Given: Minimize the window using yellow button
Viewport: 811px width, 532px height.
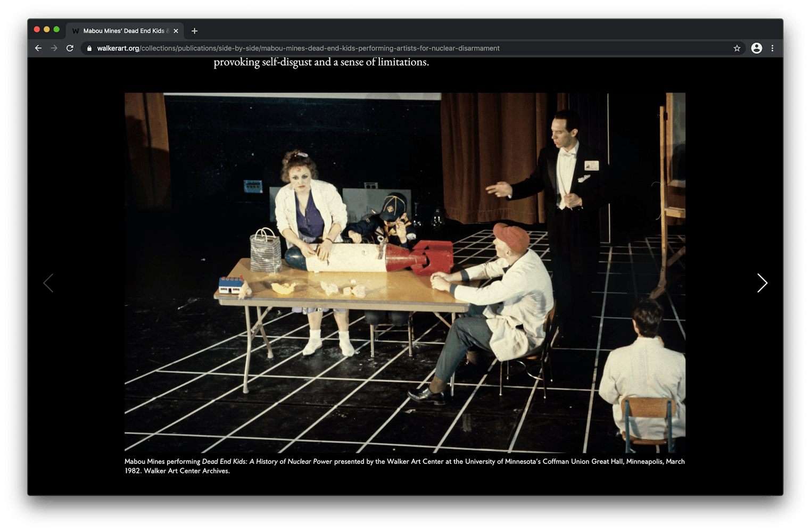Looking at the screenshot, I should (47, 29).
